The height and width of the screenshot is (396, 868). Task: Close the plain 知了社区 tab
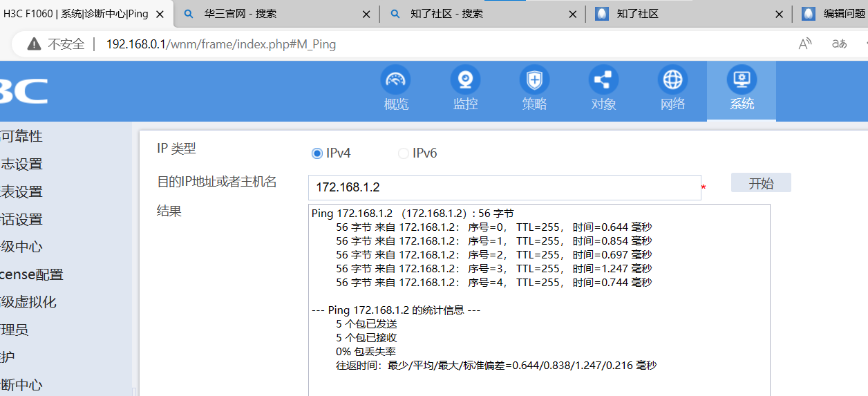tap(779, 14)
